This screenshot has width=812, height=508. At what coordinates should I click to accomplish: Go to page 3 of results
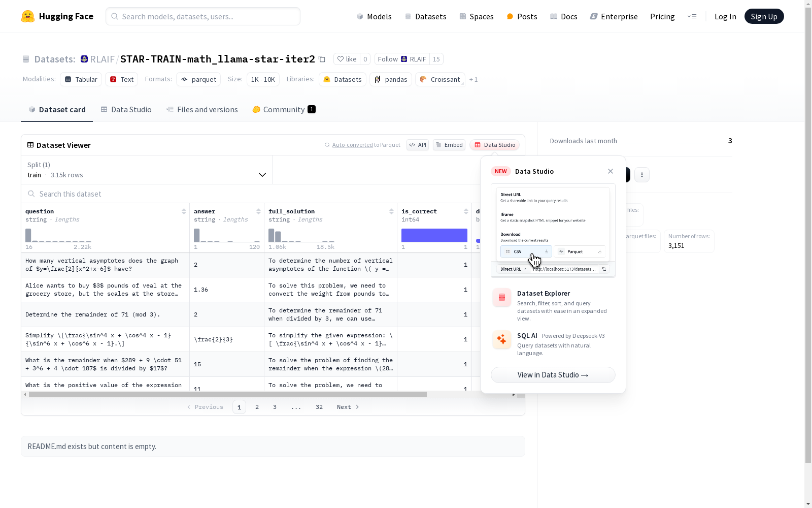[x=275, y=407]
